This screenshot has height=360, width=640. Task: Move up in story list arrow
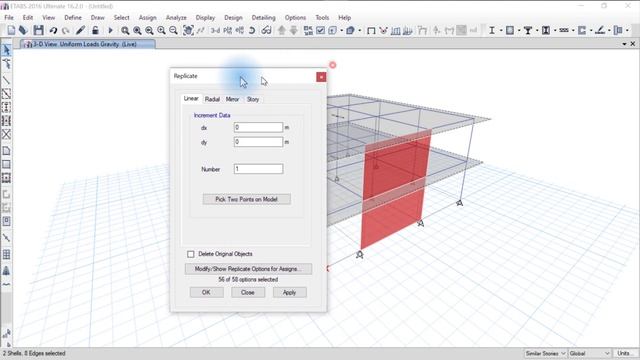[x=282, y=30]
